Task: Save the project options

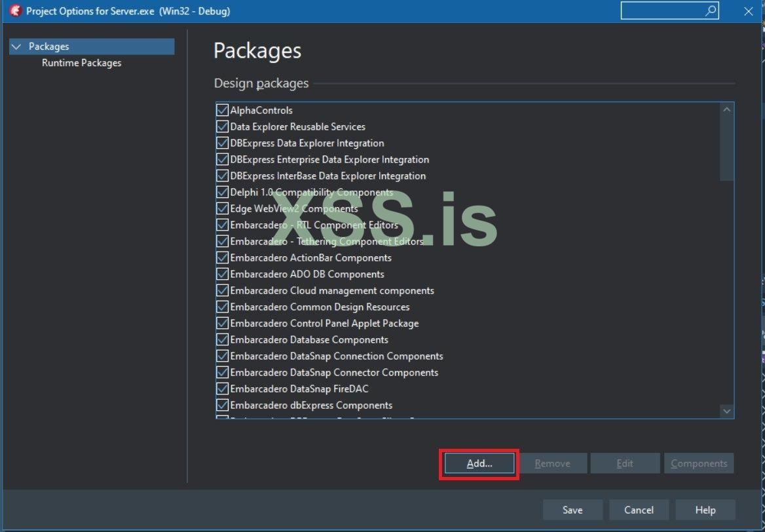Action: pyautogui.click(x=572, y=510)
